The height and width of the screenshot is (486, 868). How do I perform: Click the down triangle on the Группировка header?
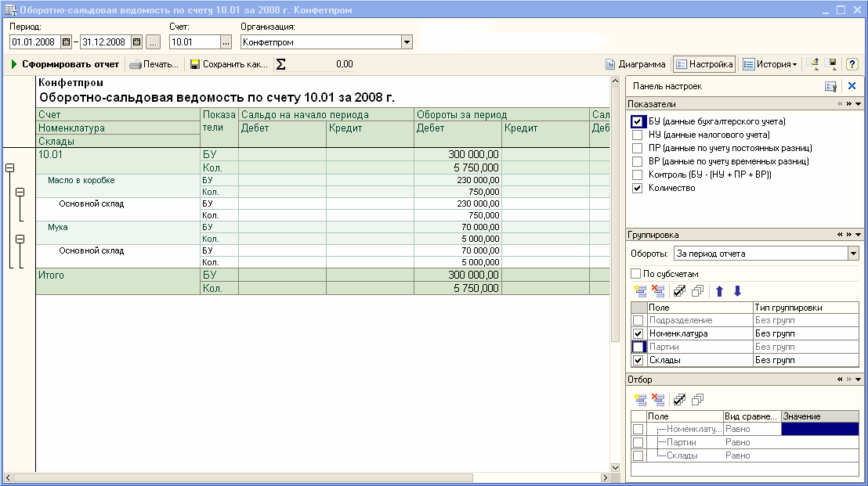858,235
